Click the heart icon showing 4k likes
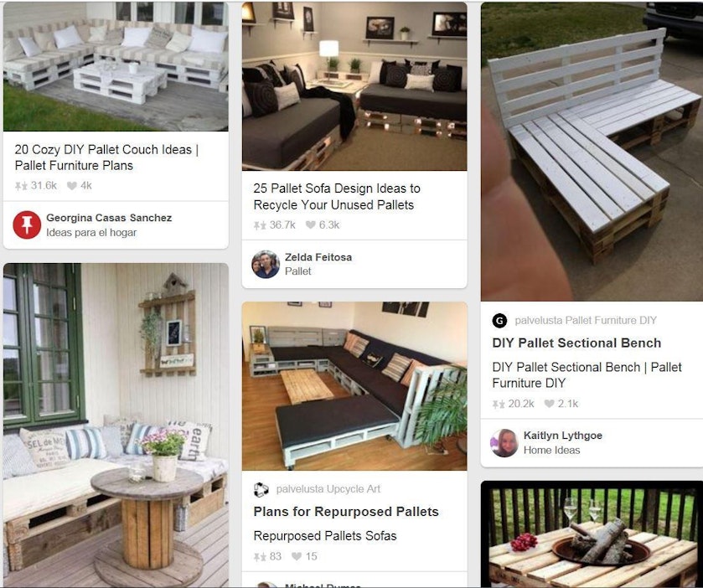 [72, 186]
